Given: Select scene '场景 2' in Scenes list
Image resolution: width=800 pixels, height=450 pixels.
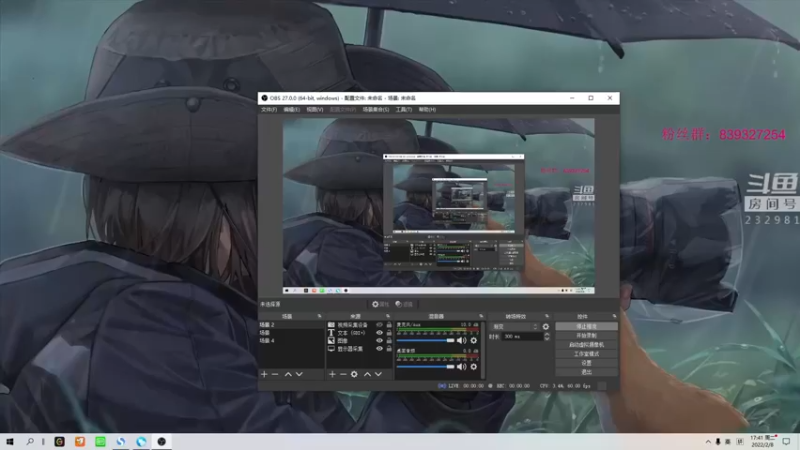Looking at the screenshot, I should click(291, 324).
